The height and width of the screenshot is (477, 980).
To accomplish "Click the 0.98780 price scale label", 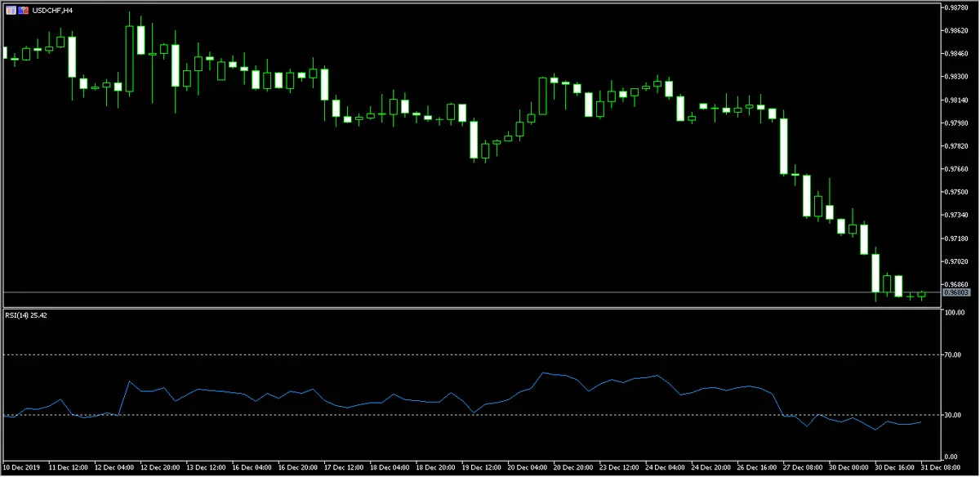I will (x=956, y=7).
